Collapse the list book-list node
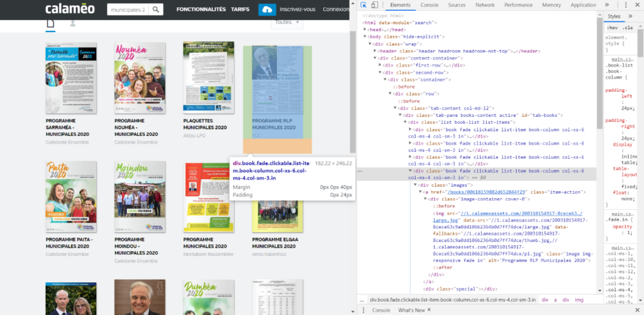644x315 pixels. [406, 122]
